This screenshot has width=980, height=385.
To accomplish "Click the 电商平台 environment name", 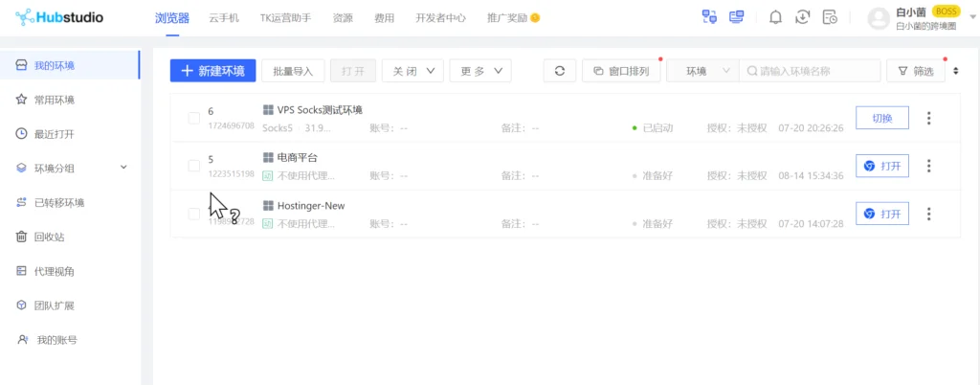I will [298, 157].
